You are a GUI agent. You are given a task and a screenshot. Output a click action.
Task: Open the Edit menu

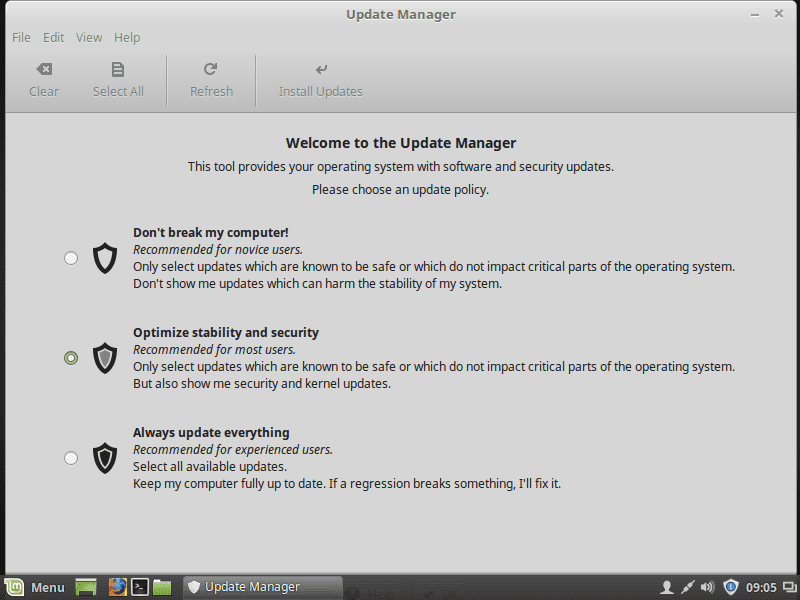click(x=54, y=38)
